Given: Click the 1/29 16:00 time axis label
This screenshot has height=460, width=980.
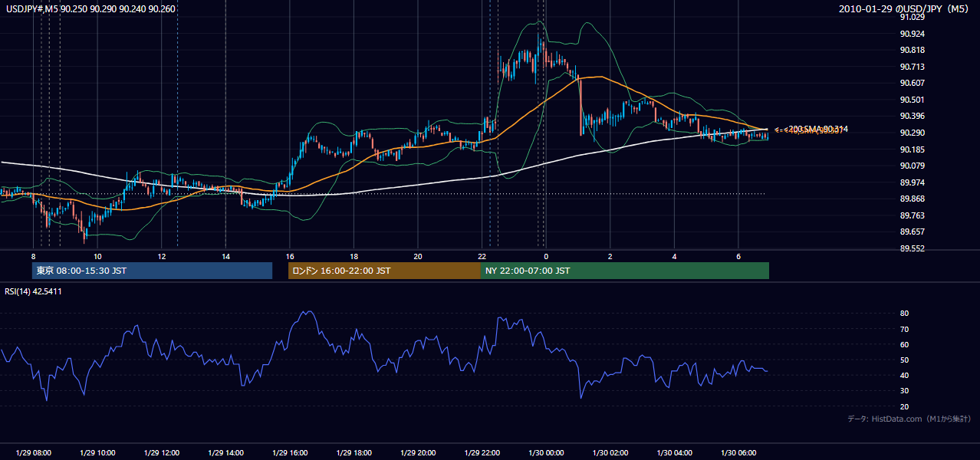Looking at the screenshot, I should 290,453.
